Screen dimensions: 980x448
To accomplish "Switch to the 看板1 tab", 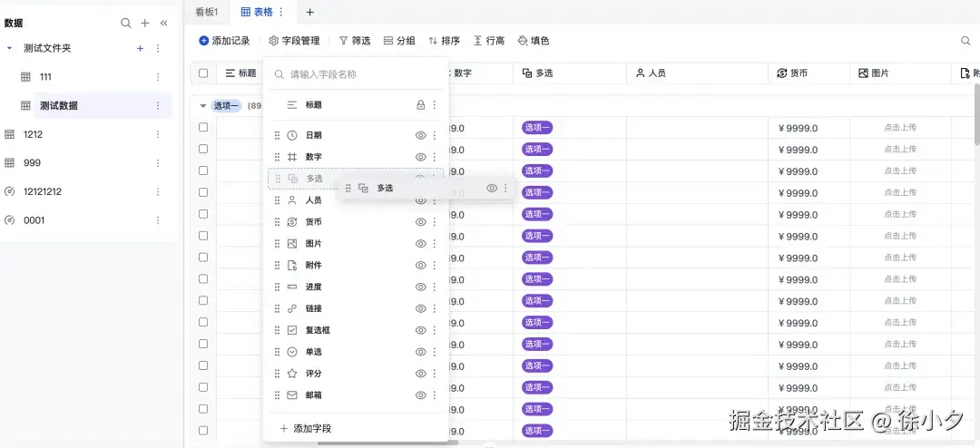I will [x=207, y=12].
